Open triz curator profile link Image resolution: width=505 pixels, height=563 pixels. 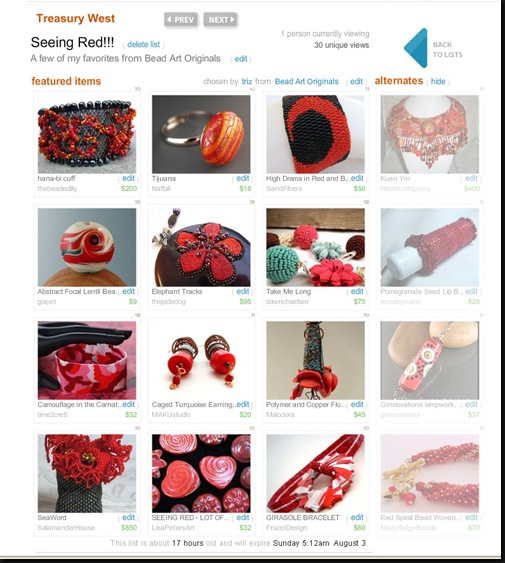click(247, 82)
